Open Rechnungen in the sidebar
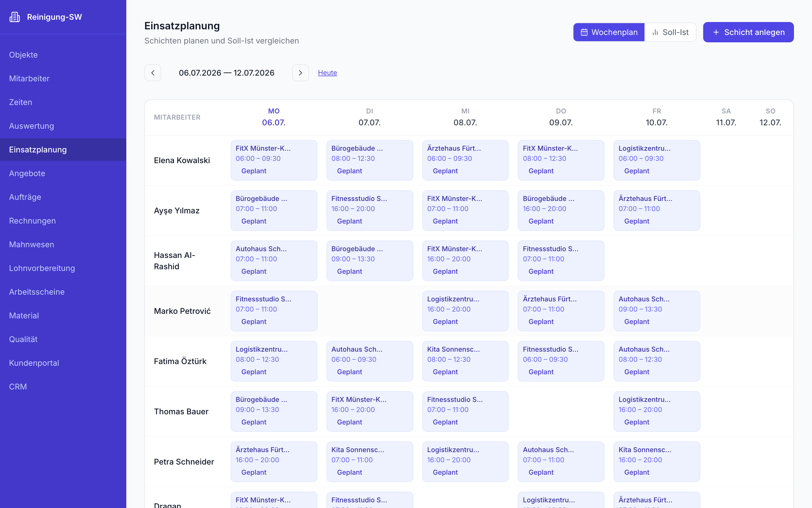This screenshot has width=812, height=508. (63, 221)
